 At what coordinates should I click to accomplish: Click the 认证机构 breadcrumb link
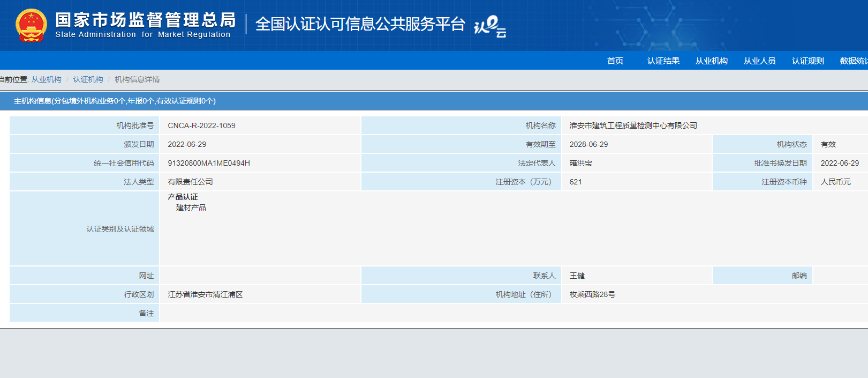(x=88, y=79)
